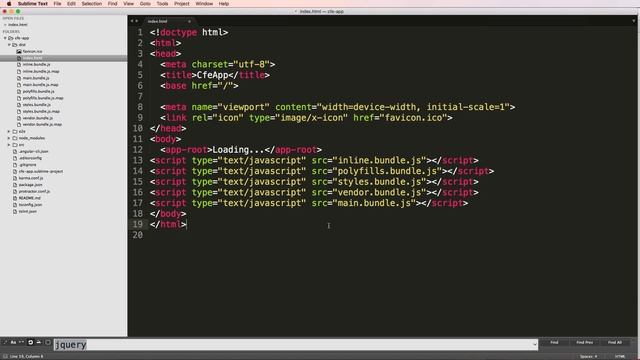The width and height of the screenshot is (640, 360).
Task: Click the e2e folder icon
Action: click(15, 131)
